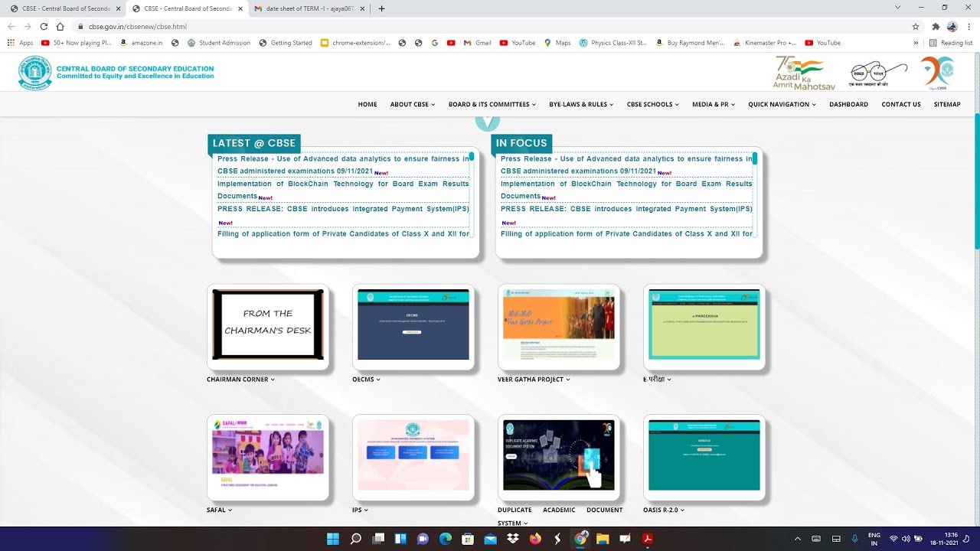Screen dimensions: 980x551
Task: Click the HOME menu item
Action: pyautogui.click(x=367, y=104)
